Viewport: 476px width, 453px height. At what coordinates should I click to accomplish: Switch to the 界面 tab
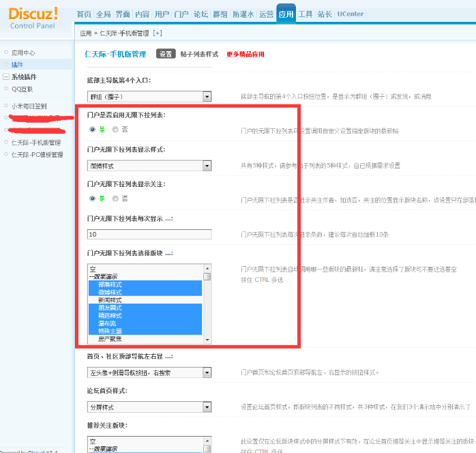click(x=123, y=14)
